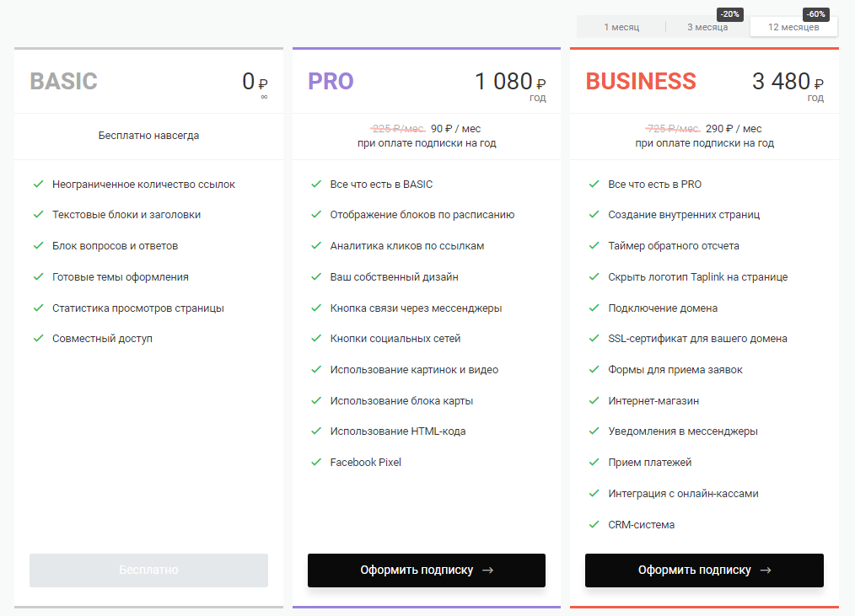Click the -20% discount badge
855x616 pixels.
[729, 14]
